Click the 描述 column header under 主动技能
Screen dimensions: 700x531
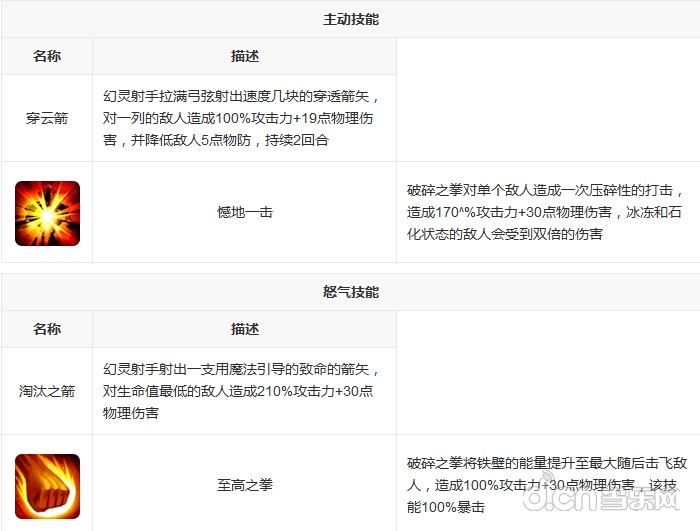pyautogui.click(x=244, y=56)
